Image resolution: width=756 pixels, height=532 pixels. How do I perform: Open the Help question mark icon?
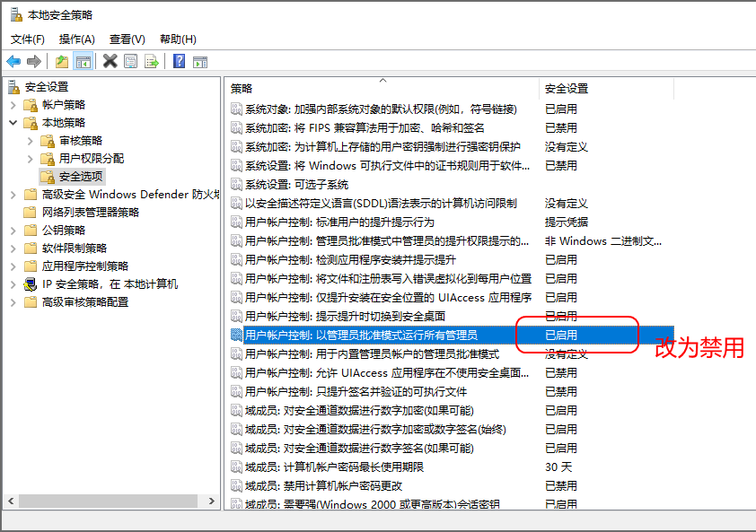click(179, 61)
